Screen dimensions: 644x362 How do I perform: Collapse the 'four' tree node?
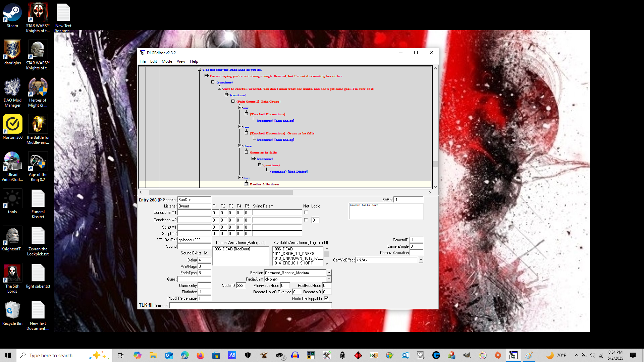[239, 178]
